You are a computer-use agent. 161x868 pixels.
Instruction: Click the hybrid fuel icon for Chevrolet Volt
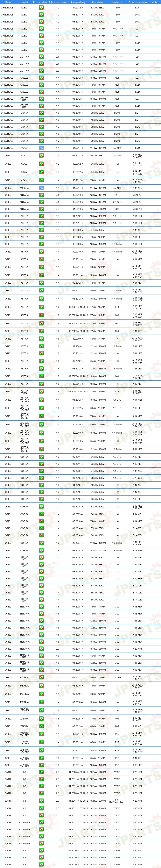[x=41, y=148]
